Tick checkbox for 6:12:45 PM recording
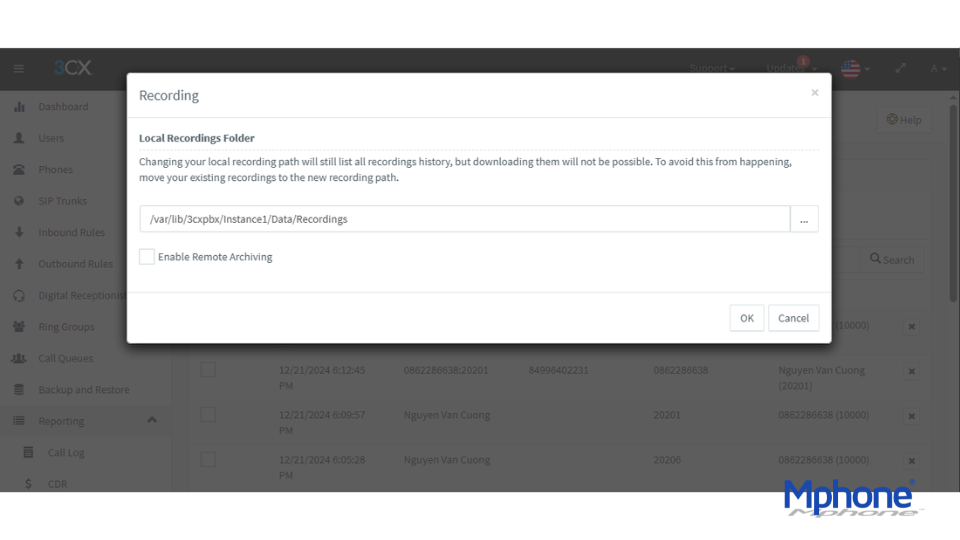Image resolution: width=960 pixels, height=540 pixels. 208,370
